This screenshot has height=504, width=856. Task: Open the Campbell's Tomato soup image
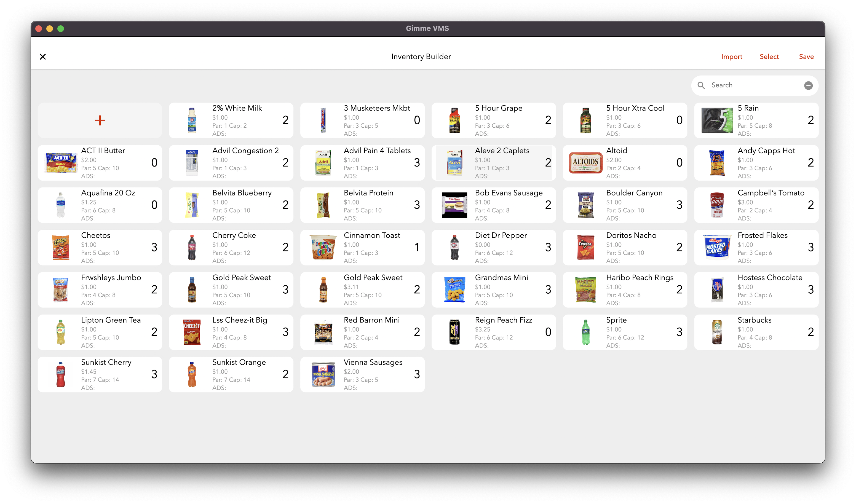(x=717, y=205)
